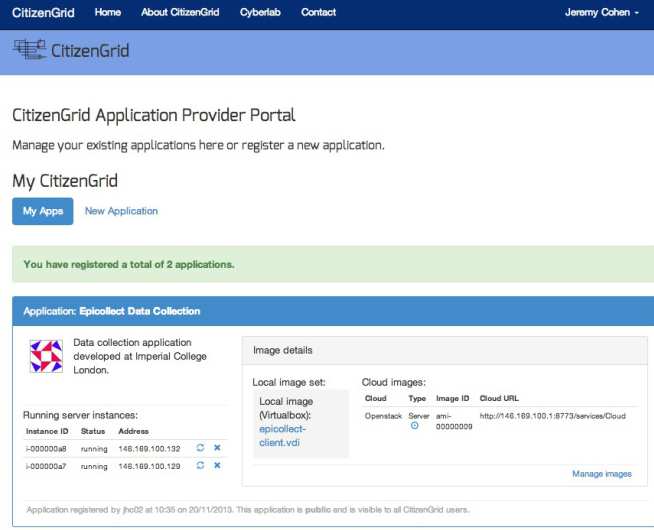The height and width of the screenshot is (530, 654).
Task: Open the Cyberlab navigation link
Action: [260, 13]
